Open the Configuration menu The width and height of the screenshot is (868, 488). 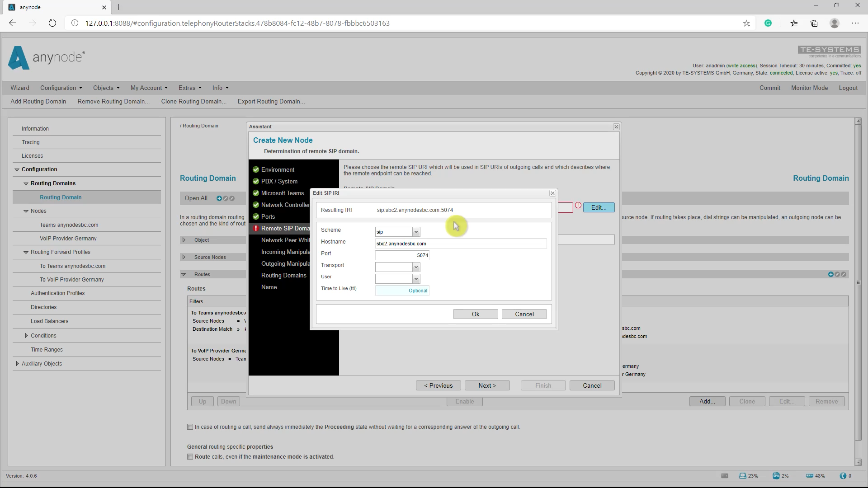click(x=61, y=88)
